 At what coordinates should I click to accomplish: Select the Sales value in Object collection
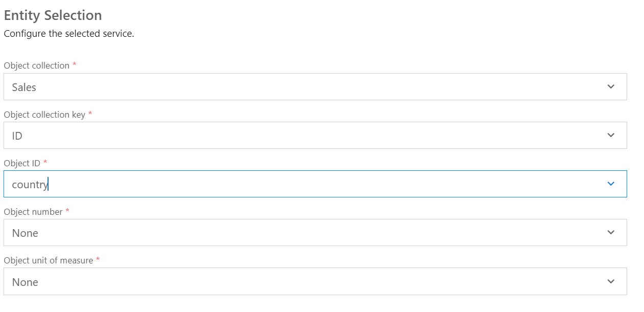point(25,87)
